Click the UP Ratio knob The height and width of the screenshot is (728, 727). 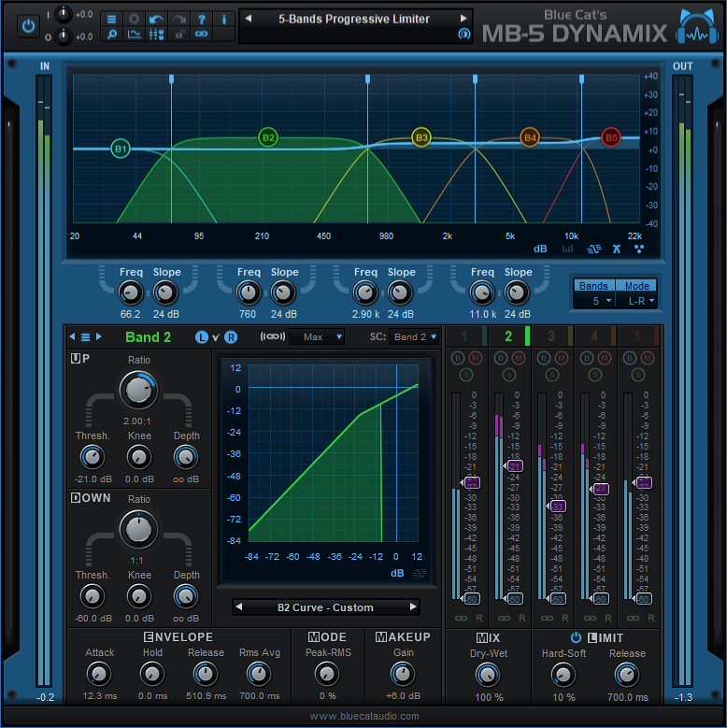(138, 391)
